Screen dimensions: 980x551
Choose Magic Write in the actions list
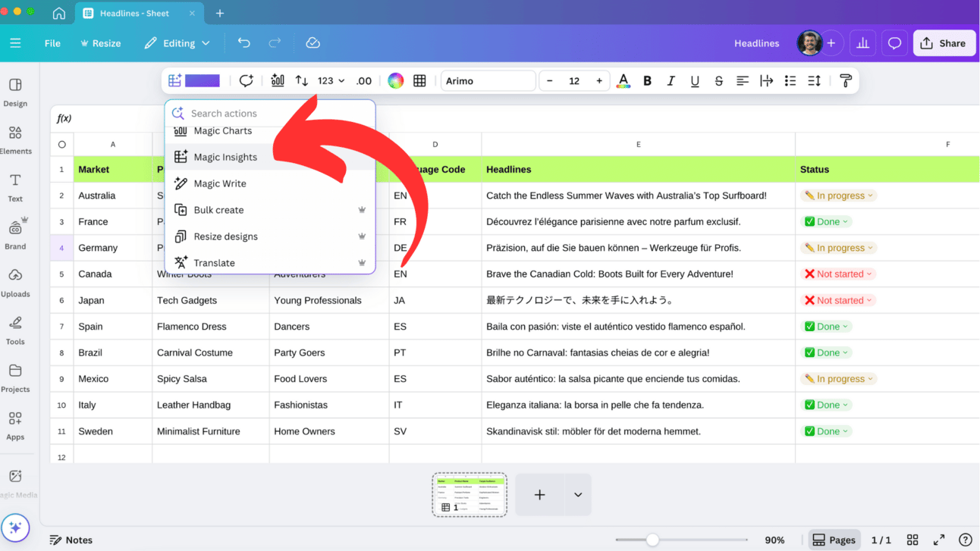coord(220,183)
